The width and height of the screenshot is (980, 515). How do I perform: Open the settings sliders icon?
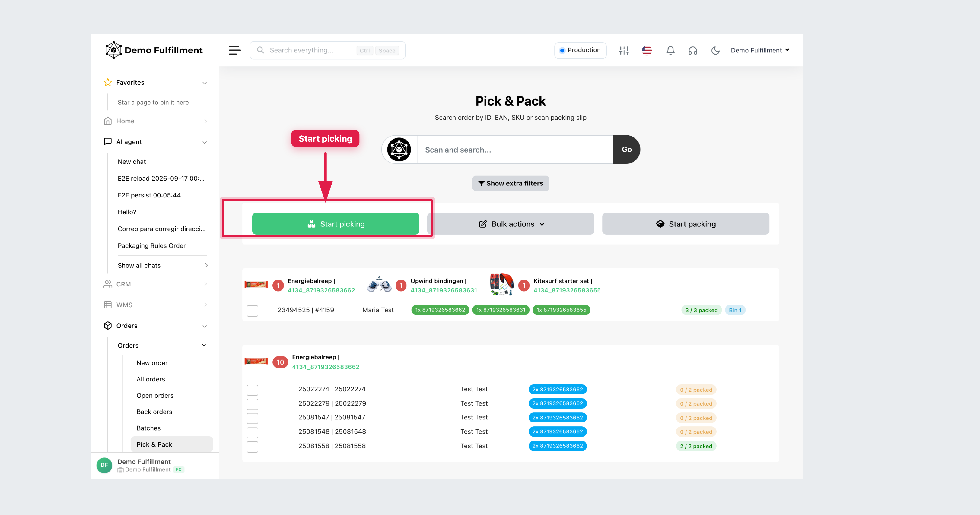pyautogui.click(x=624, y=50)
